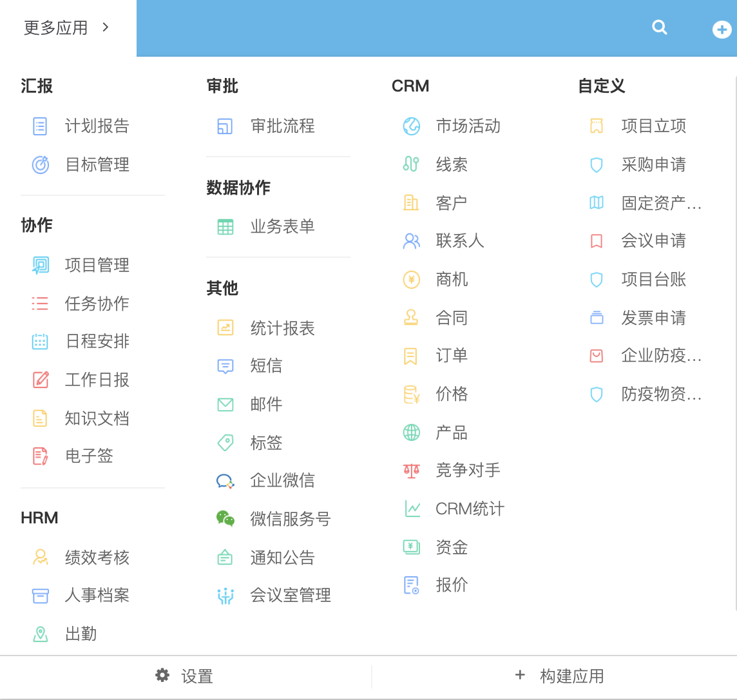737x700 pixels.
Task: Click the plus circle icon in header
Action: click(722, 30)
